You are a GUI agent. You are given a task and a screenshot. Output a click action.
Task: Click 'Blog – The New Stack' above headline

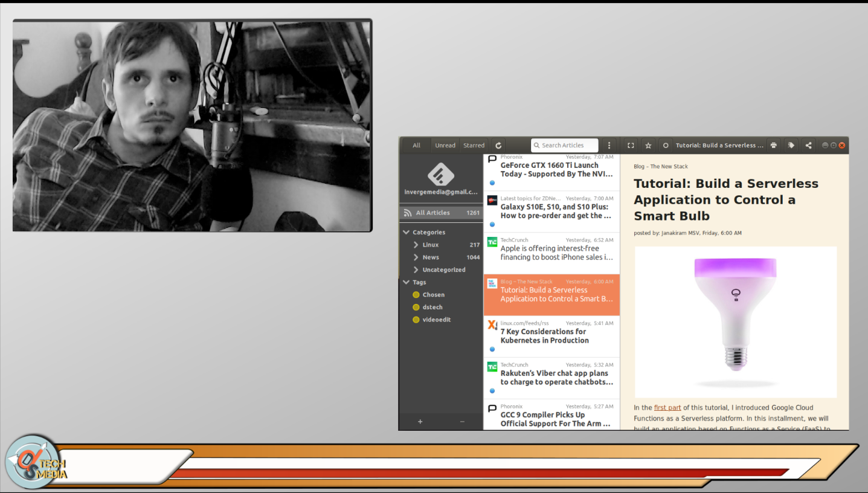coord(661,167)
